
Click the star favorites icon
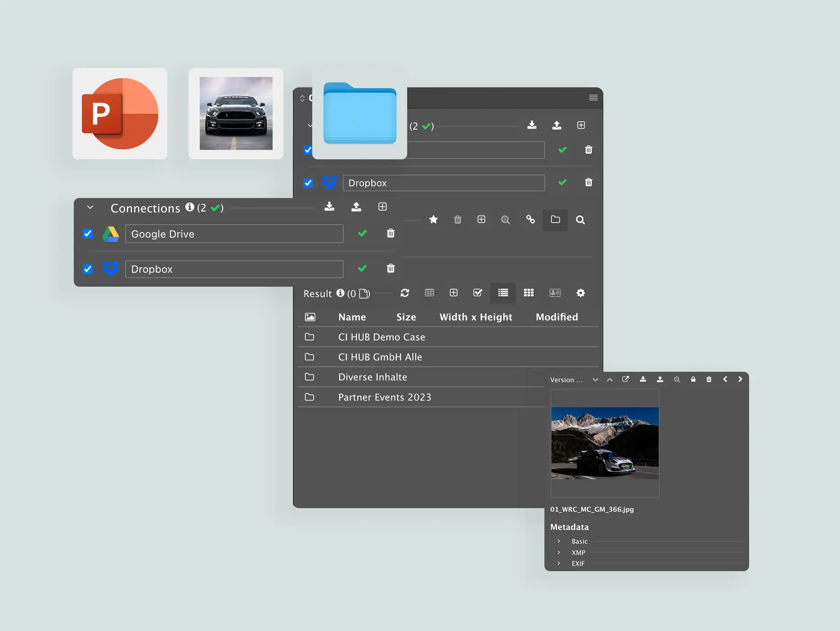pos(433,220)
